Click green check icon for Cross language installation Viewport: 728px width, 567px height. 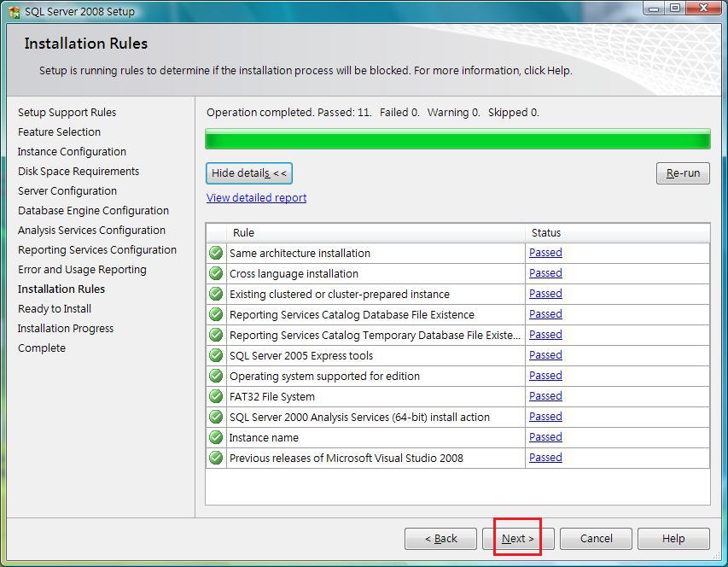coord(216,273)
